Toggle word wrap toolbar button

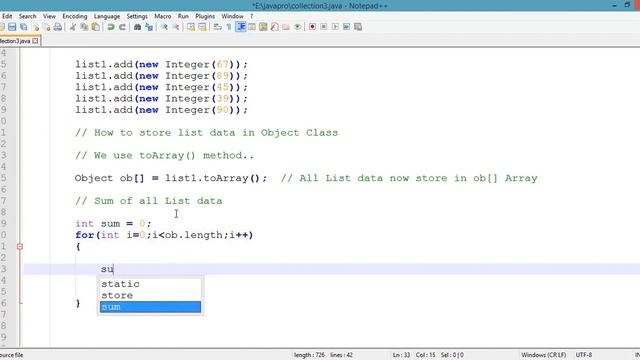click(218, 27)
